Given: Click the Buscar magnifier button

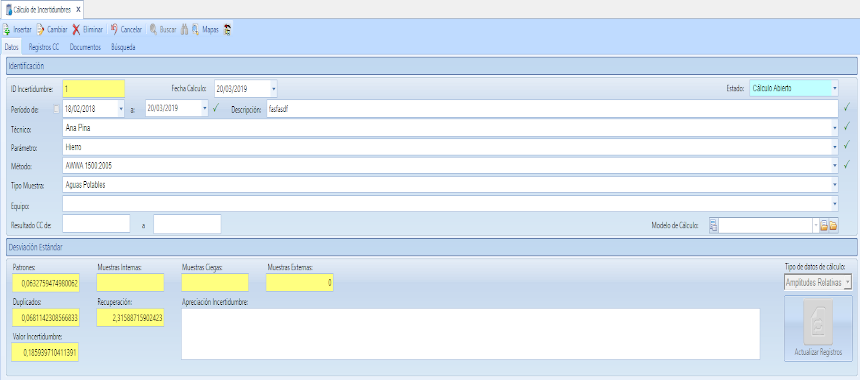Looking at the screenshot, I should [x=163, y=30].
